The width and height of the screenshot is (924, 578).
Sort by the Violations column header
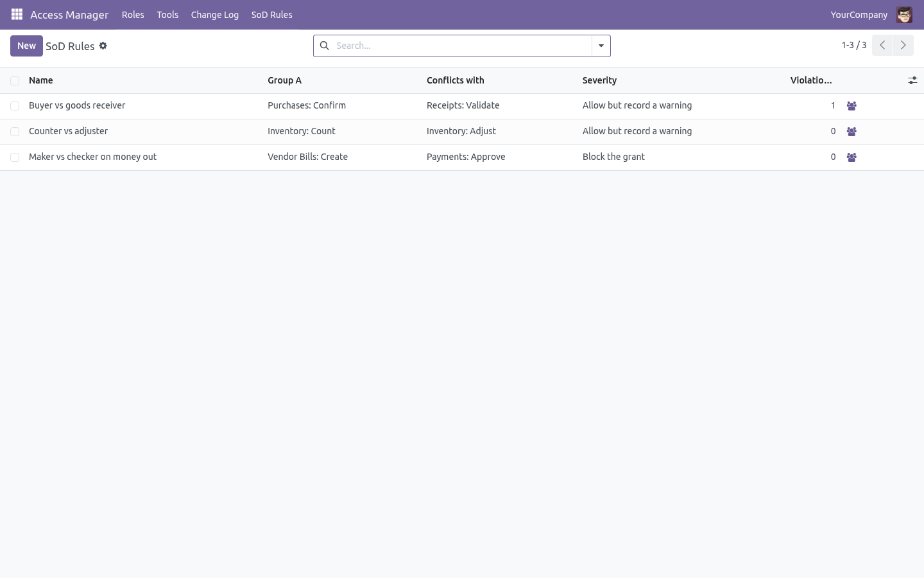click(811, 80)
